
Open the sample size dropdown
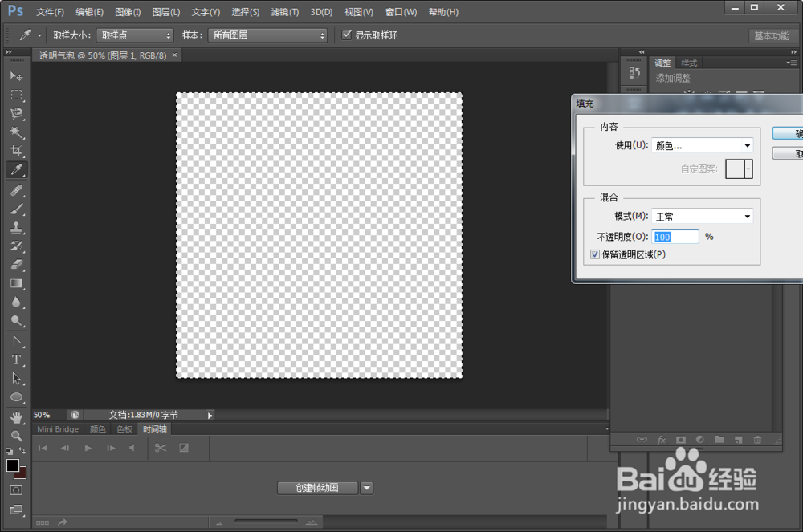click(x=135, y=35)
